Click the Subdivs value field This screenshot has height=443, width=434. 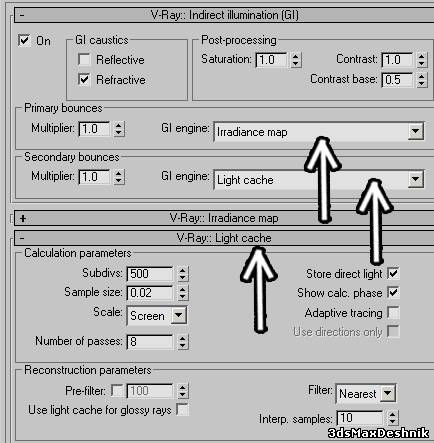pyautogui.click(x=150, y=274)
